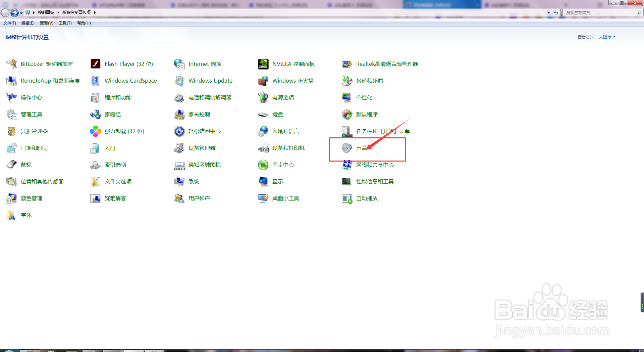The image size is (644, 352).
Task: Open the 程序和功能 icon
Action: (96, 97)
